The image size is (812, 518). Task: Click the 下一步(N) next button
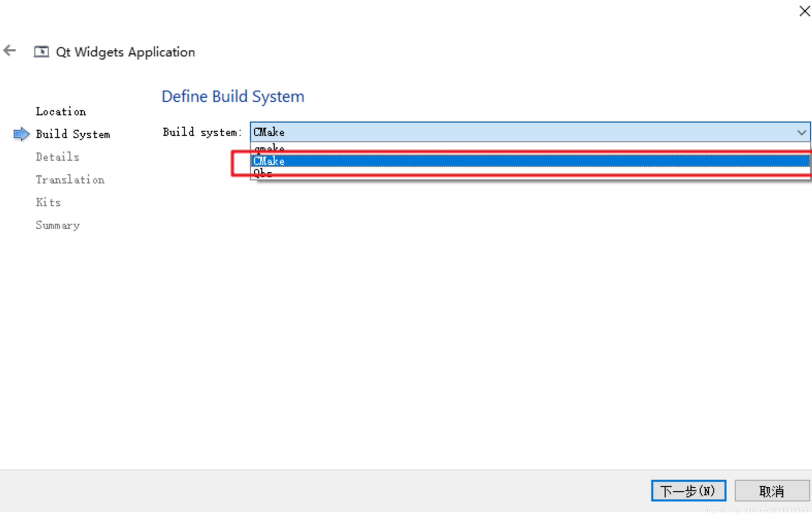coord(689,490)
